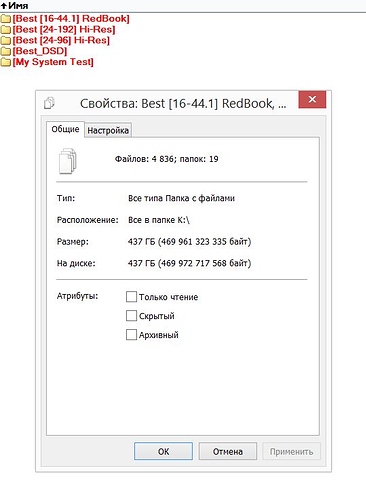The width and height of the screenshot is (366, 500).
Task: Click folder icon of [My System Test]
Action: pyautogui.click(x=6, y=62)
